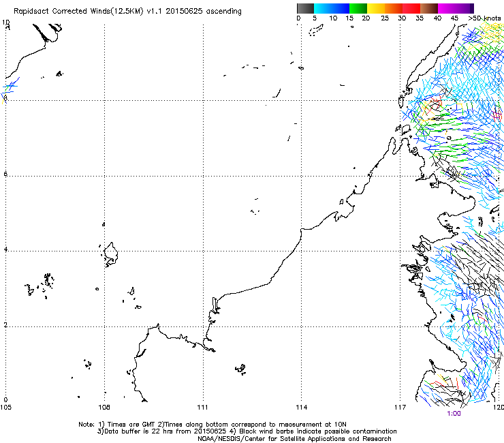Click the 'Data buffer is 22 hrs' note
This screenshot has height=443, width=504.
[247, 431]
